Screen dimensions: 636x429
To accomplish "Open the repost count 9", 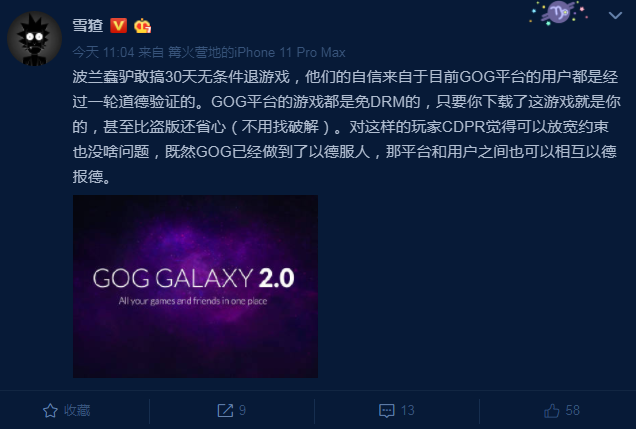I will point(242,410).
